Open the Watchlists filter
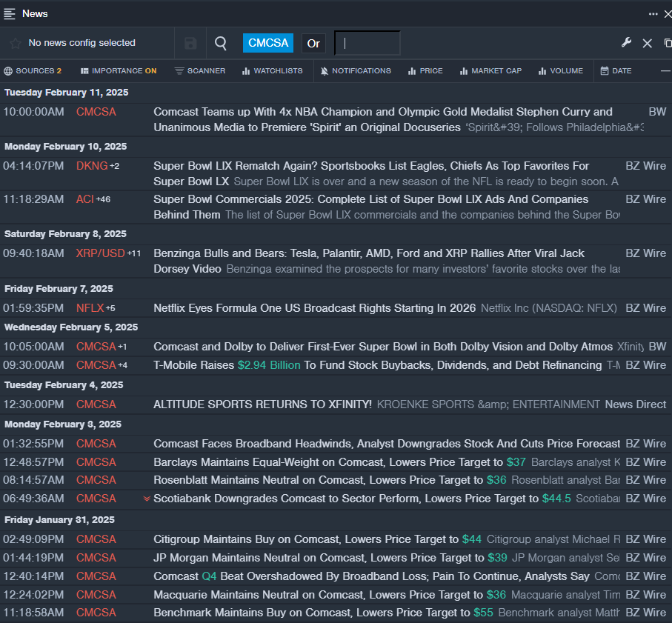Screen dimensions: 672x623 coord(273,71)
